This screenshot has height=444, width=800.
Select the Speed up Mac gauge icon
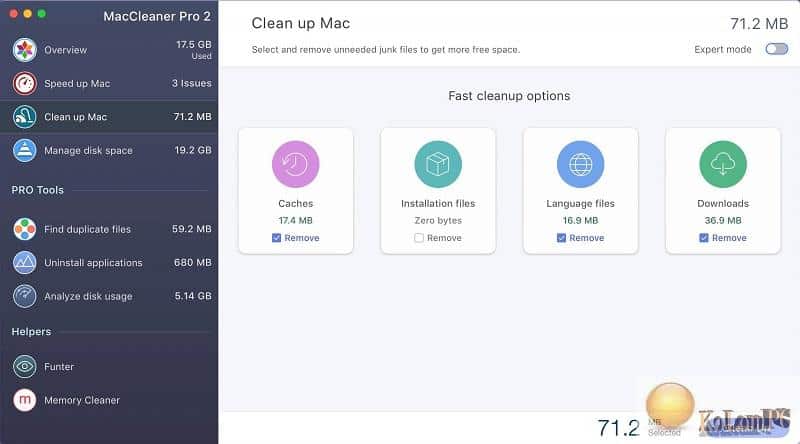[24, 84]
